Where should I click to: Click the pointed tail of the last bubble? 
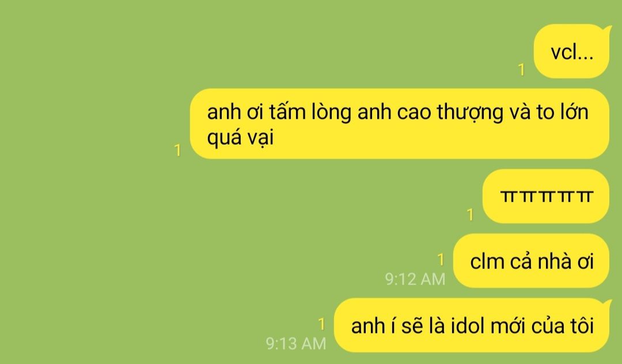[x=607, y=304]
